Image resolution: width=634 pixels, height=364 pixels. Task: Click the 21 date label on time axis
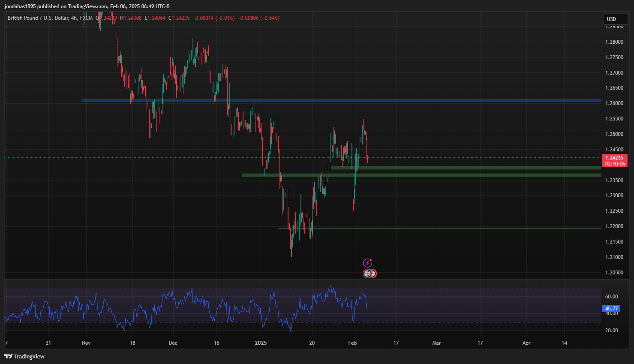tap(48, 343)
